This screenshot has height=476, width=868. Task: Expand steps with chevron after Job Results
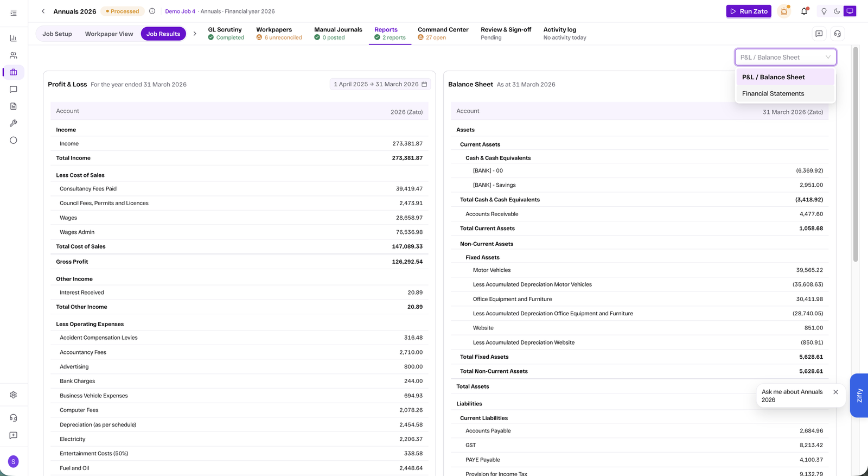tap(195, 34)
